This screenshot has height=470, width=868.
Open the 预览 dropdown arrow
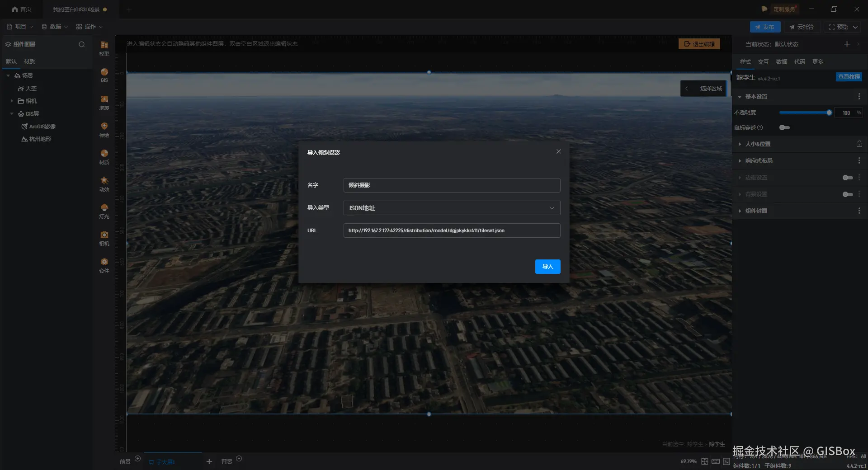(855, 27)
